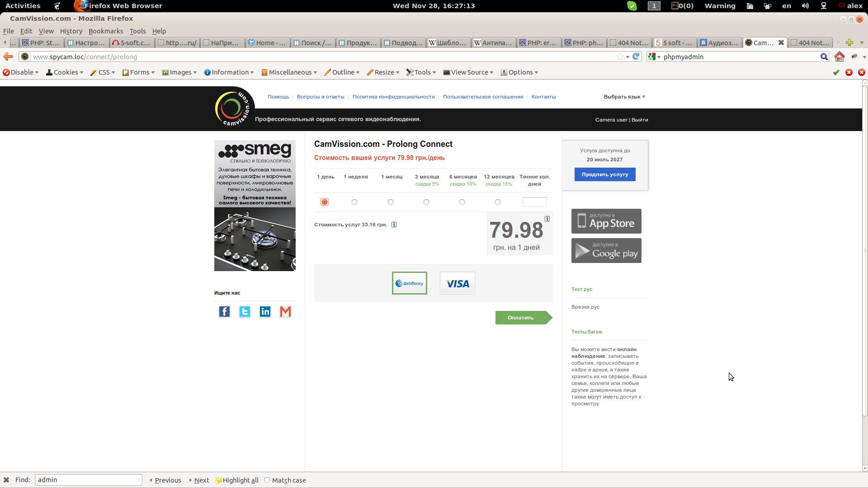This screenshot has width=868, height=488.
Task: Expand the Images toolbar menu
Action: 179,72
